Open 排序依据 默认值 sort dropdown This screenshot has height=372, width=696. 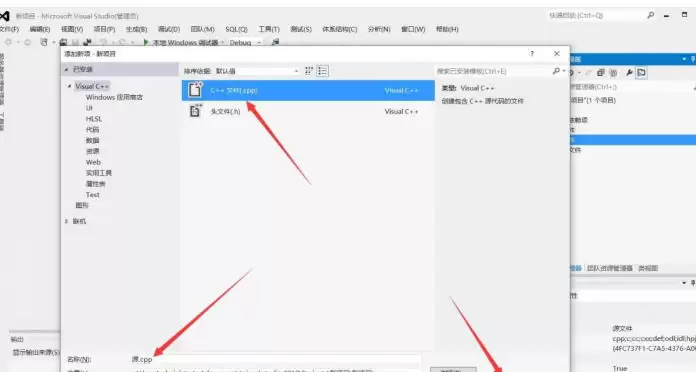tap(257, 71)
